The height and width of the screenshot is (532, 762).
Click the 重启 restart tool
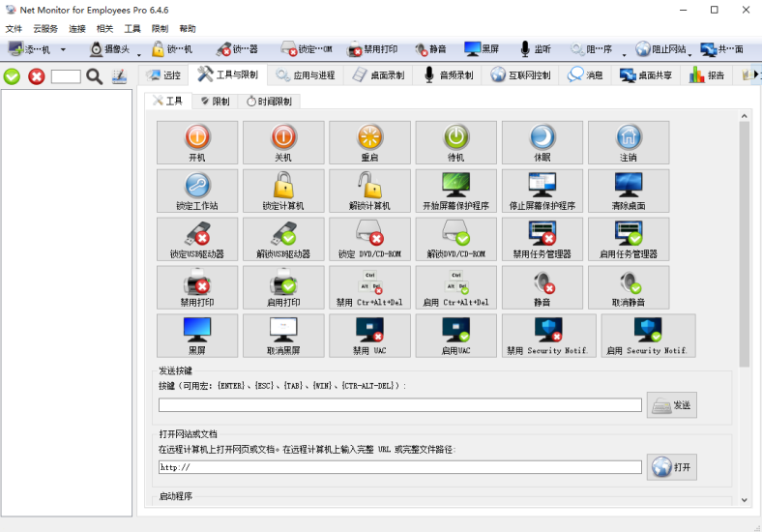point(369,142)
